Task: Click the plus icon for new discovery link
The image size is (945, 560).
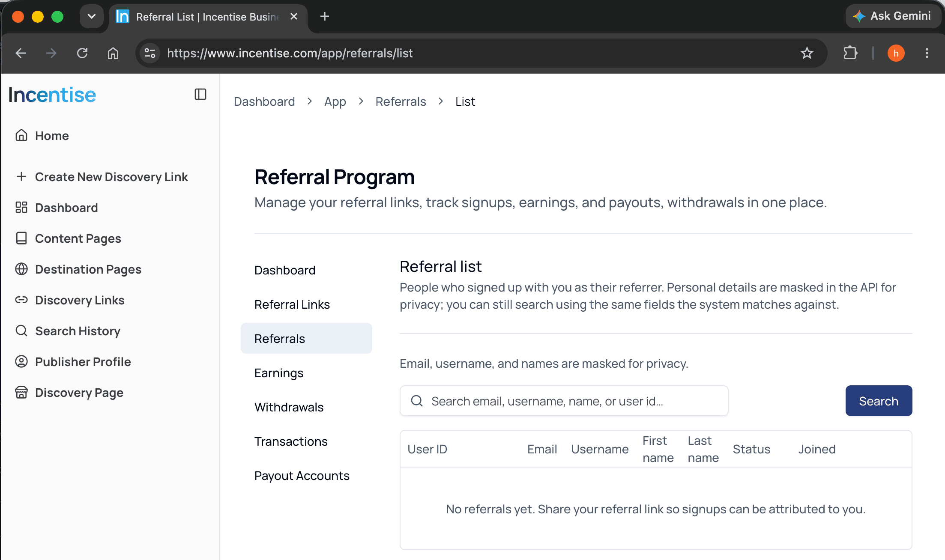Action: click(x=21, y=176)
